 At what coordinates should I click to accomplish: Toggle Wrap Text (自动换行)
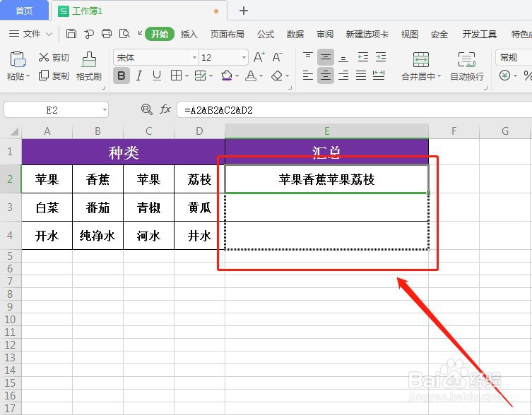click(x=467, y=66)
